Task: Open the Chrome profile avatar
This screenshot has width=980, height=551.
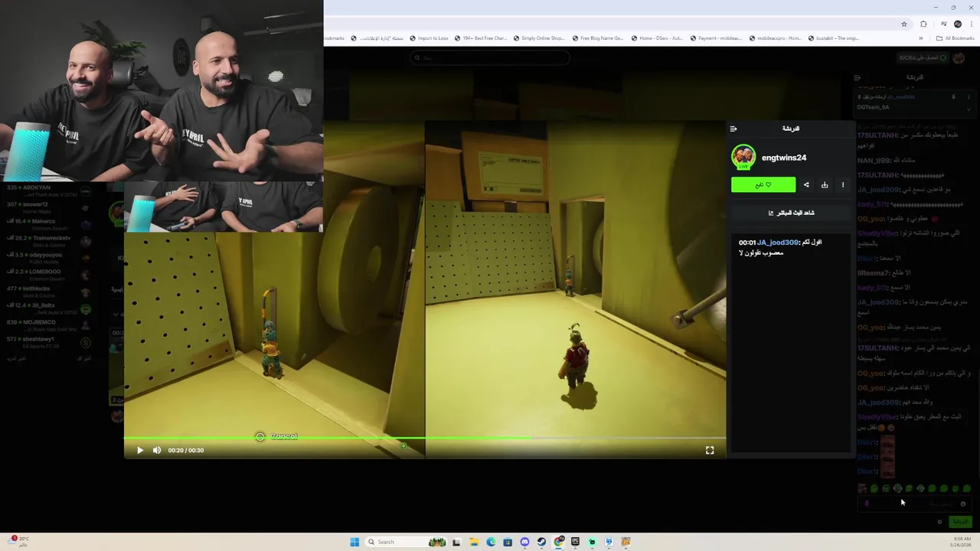Action: pyautogui.click(x=957, y=24)
